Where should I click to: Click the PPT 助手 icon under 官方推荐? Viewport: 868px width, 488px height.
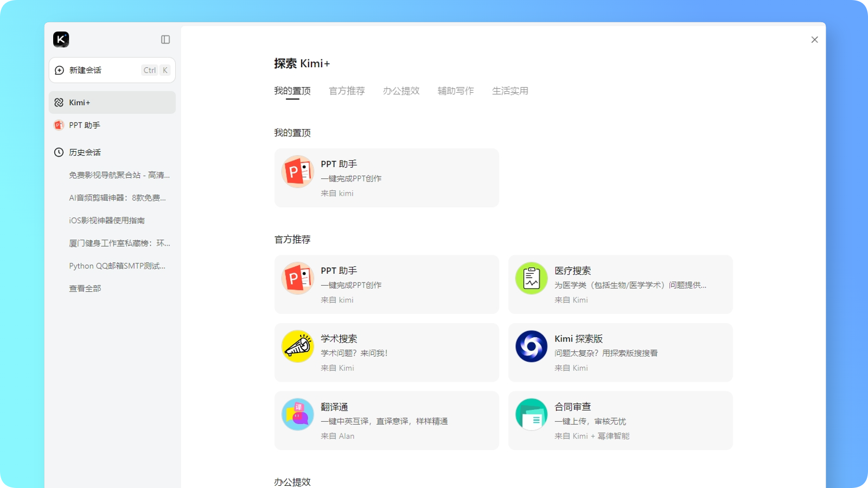[x=298, y=279]
